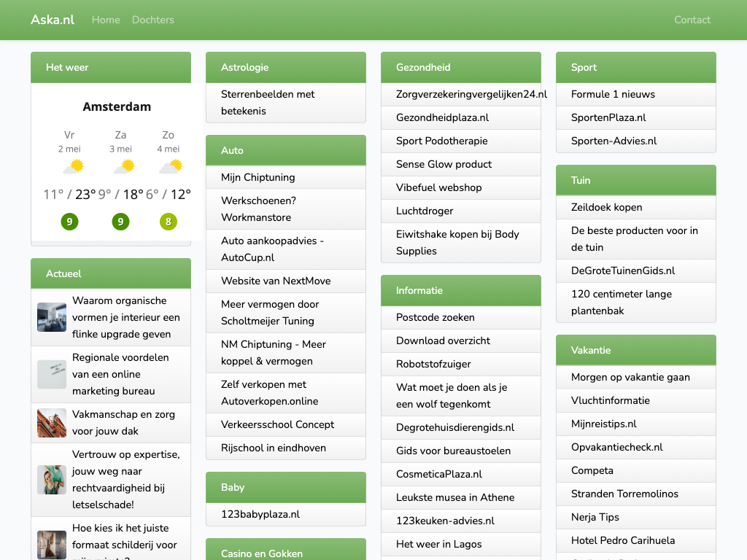Open thumbnail of the letselschade article
Screen dimensions: 747x560
(52, 480)
